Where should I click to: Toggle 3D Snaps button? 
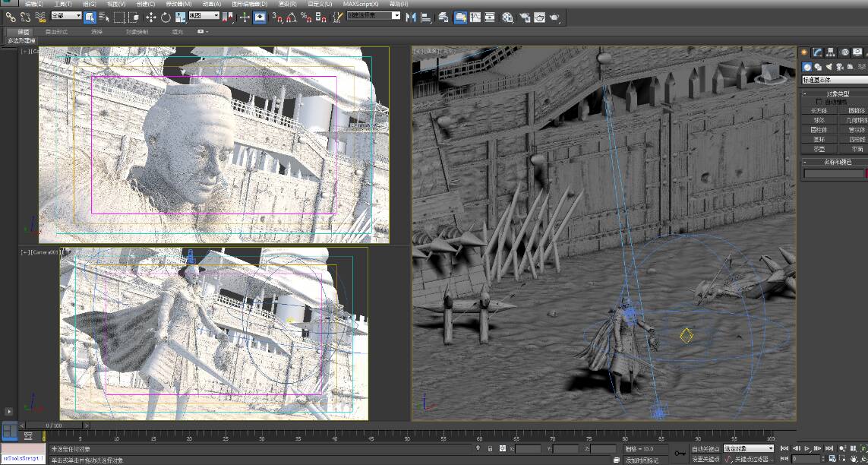(277, 17)
